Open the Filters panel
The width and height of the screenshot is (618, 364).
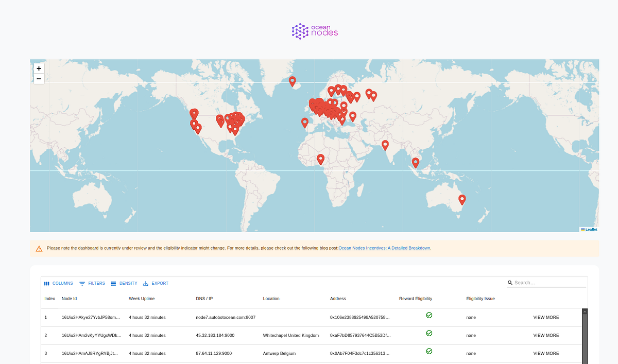click(92, 283)
